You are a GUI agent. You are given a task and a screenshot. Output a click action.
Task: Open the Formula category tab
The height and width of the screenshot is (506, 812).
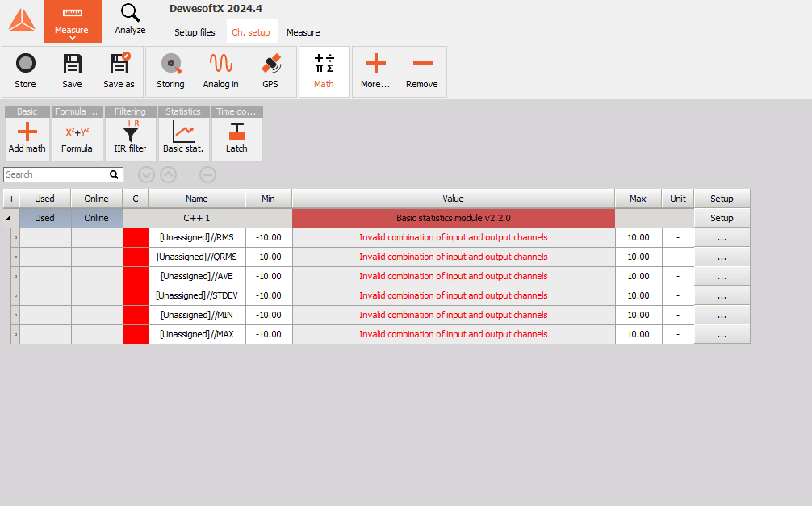point(77,111)
